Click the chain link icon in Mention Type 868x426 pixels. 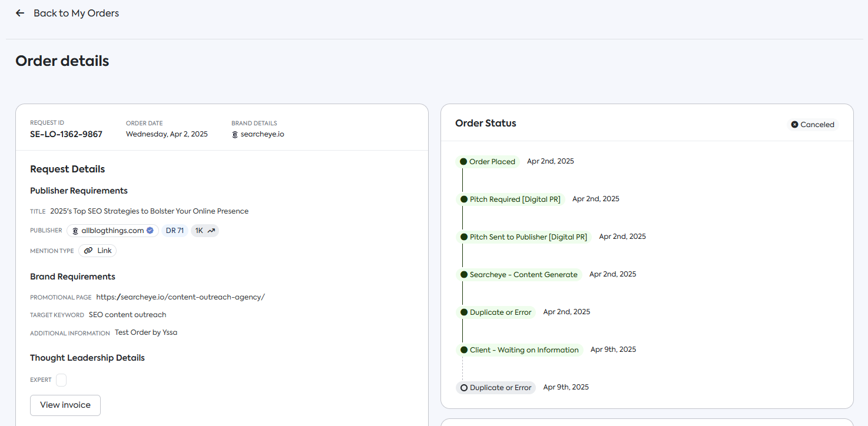(x=88, y=251)
